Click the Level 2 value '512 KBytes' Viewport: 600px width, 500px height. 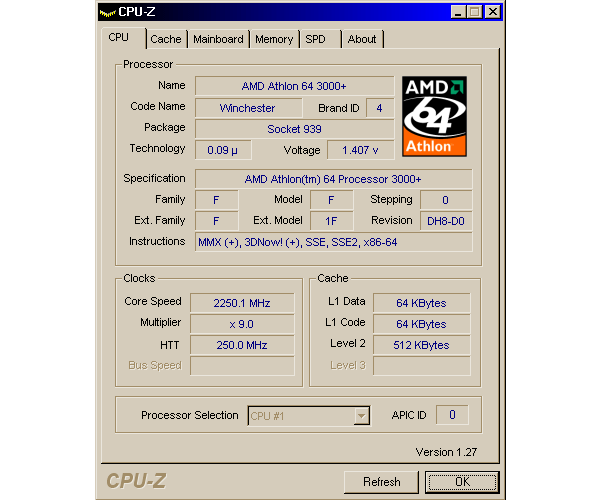coord(422,345)
